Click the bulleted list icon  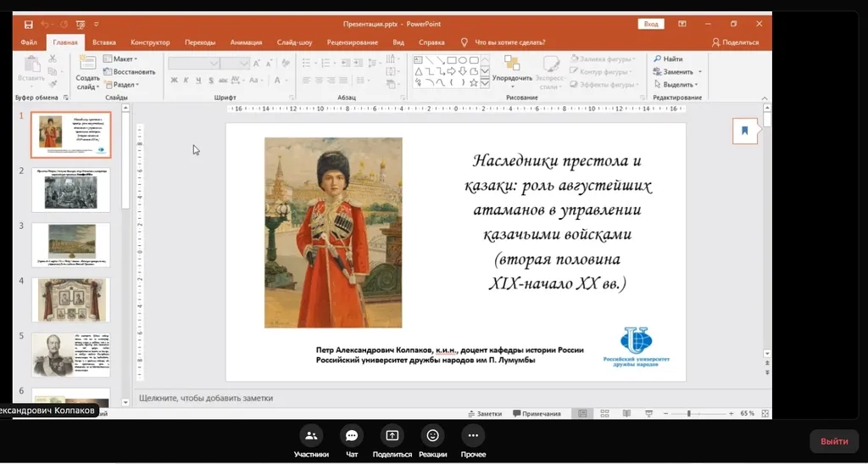pyautogui.click(x=306, y=63)
